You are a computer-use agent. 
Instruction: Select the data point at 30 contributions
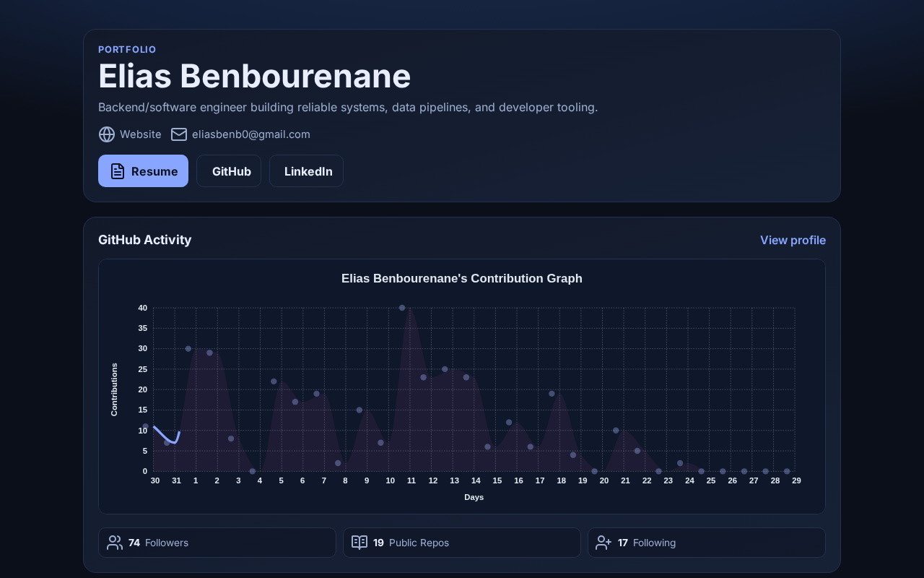(188, 349)
